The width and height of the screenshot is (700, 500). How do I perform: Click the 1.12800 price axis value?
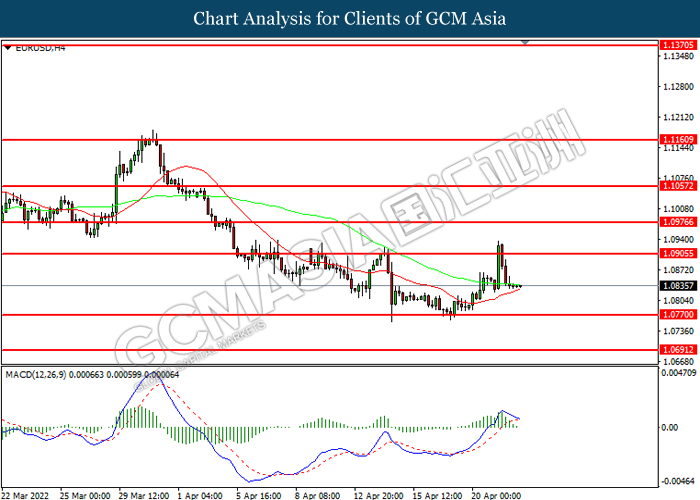tap(679, 87)
